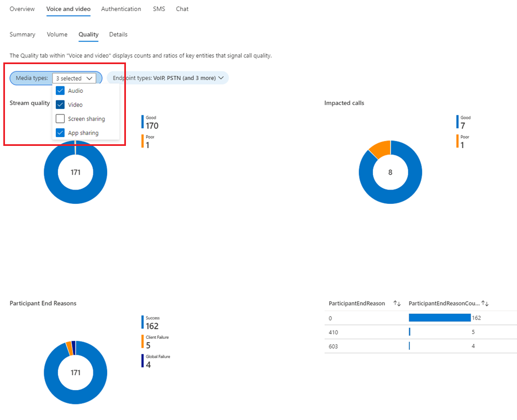Image resolution: width=517 pixels, height=420 pixels.
Task: Uncheck the Video media type
Action: pyautogui.click(x=60, y=104)
